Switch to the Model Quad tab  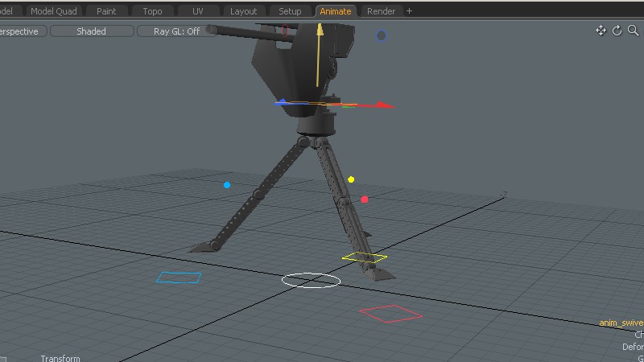54,11
